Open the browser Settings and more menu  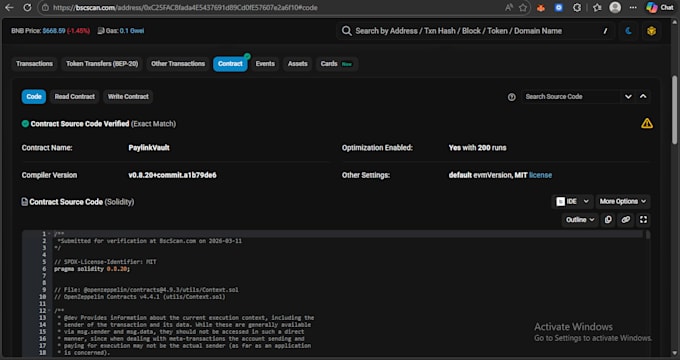click(x=633, y=7)
